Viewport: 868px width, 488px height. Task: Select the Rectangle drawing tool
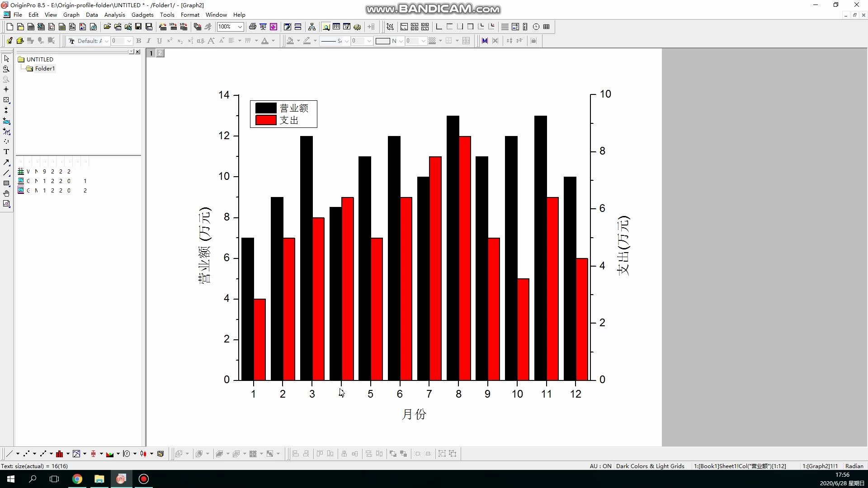6,183
